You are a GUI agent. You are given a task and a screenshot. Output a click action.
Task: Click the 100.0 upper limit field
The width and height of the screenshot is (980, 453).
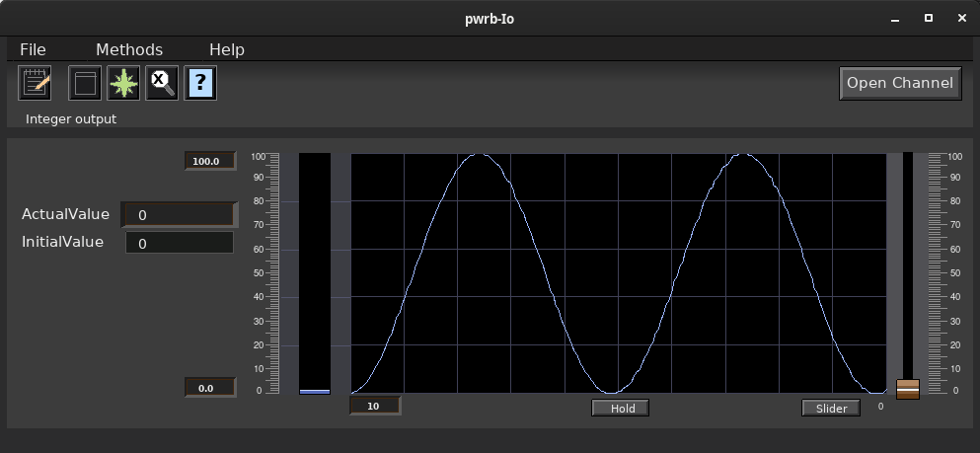click(x=210, y=161)
